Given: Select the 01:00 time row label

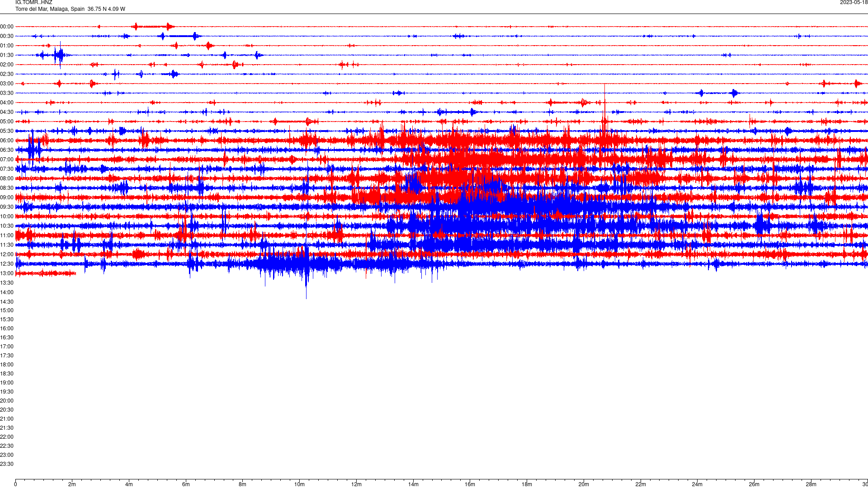Looking at the screenshot, I should 7,46.
